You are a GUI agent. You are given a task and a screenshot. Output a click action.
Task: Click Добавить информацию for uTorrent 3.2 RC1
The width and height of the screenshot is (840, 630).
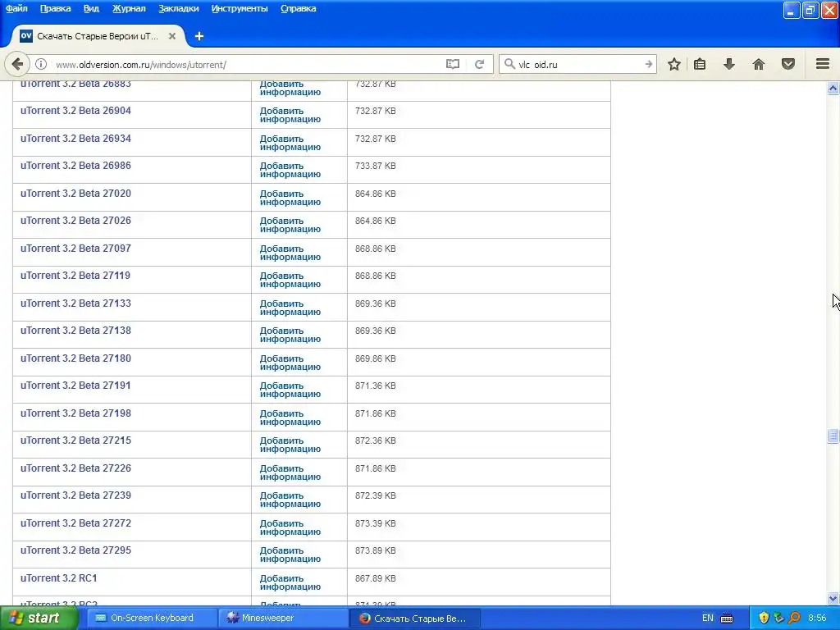click(x=290, y=582)
